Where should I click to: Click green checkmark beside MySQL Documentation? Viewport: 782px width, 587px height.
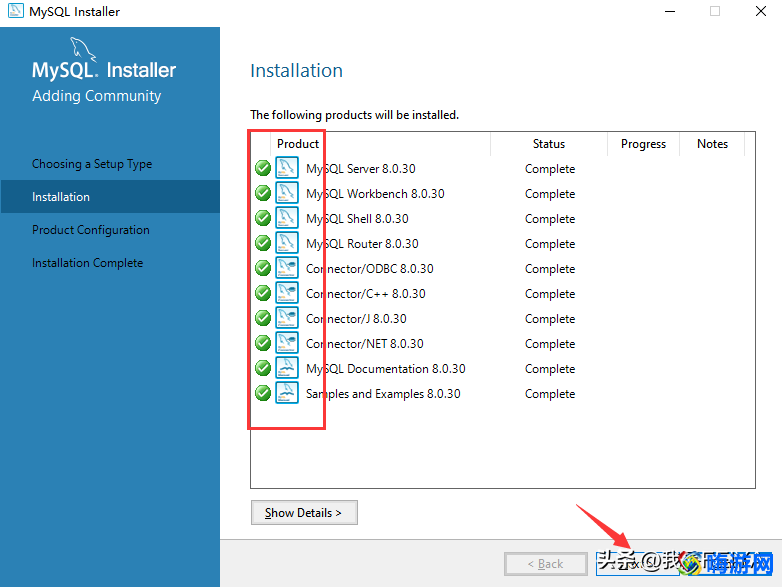[263, 368]
